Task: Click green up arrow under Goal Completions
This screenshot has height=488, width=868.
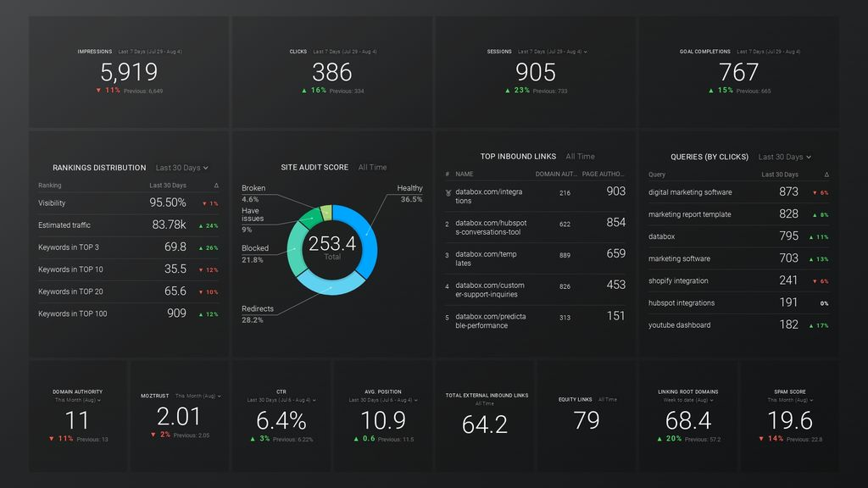Action: [x=711, y=90]
